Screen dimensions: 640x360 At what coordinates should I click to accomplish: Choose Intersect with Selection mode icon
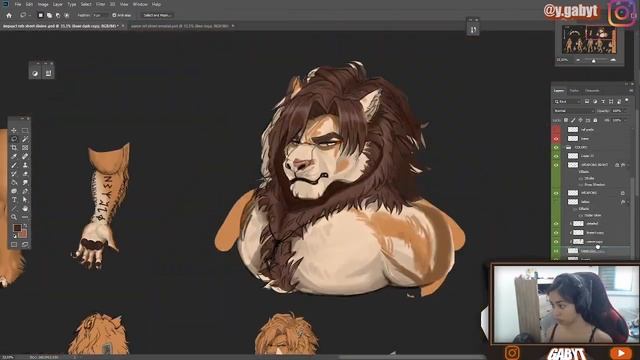click(x=67, y=15)
